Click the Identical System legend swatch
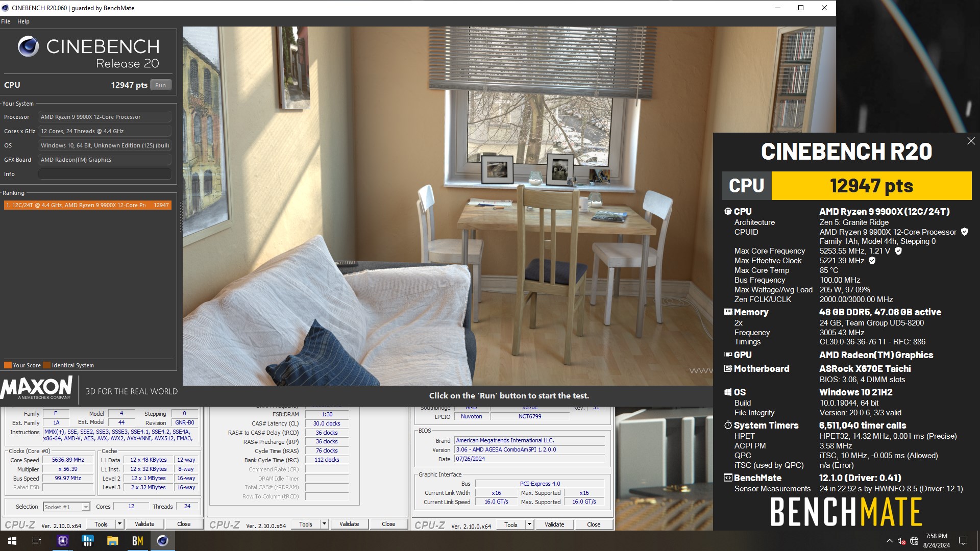Screen dimensions: 980x551 (x=47, y=365)
